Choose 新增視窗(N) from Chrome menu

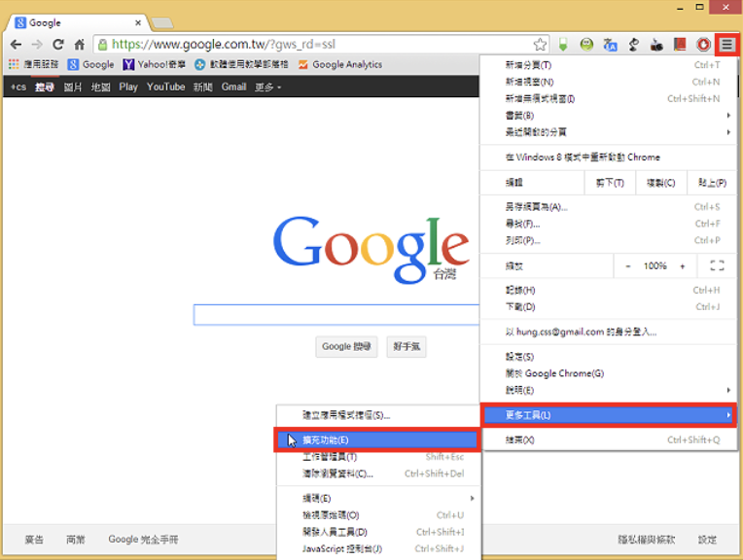tap(609, 82)
